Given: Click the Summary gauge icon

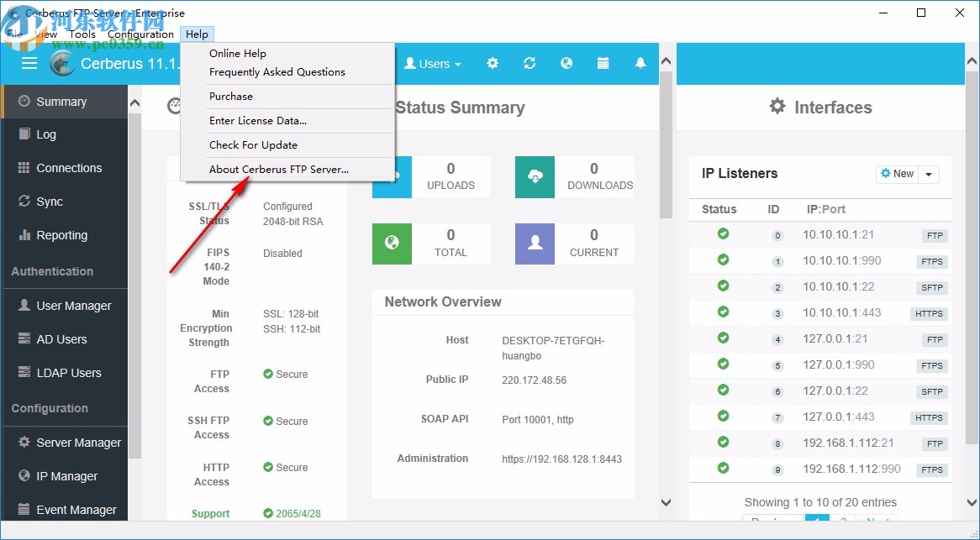Looking at the screenshot, I should click(x=24, y=101).
